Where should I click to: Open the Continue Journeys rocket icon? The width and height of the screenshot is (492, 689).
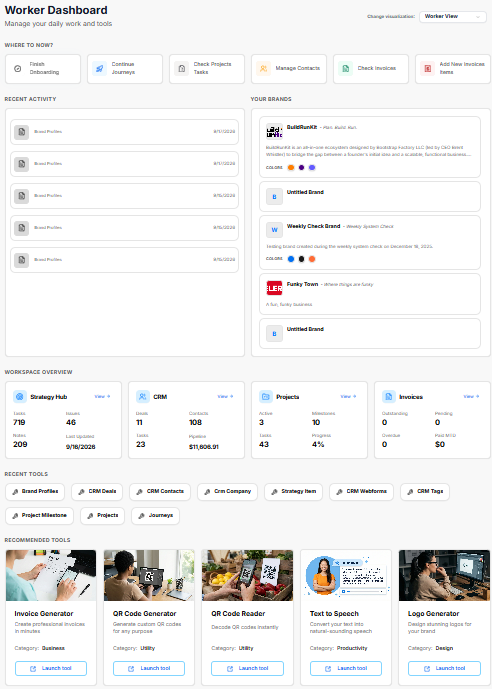click(100, 69)
